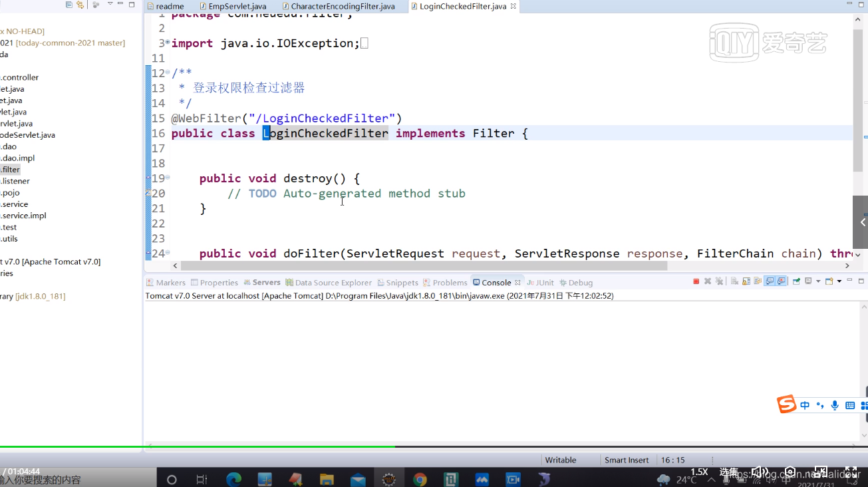868x487 pixels.
Task: Click Remove Launch gray X icon
Action: [x=708, y=281]
